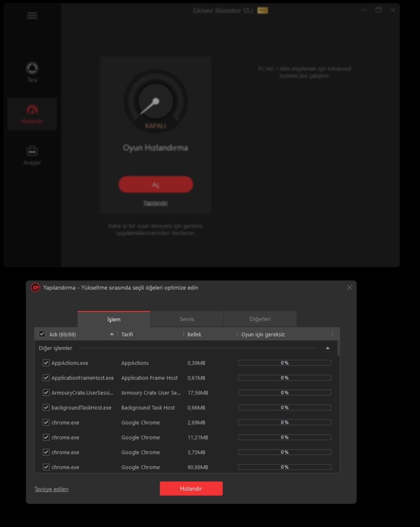The width and height of the screenshot is (420, 527).
Task: Click the Advanced SystemCare promo text
Action: 305,72
